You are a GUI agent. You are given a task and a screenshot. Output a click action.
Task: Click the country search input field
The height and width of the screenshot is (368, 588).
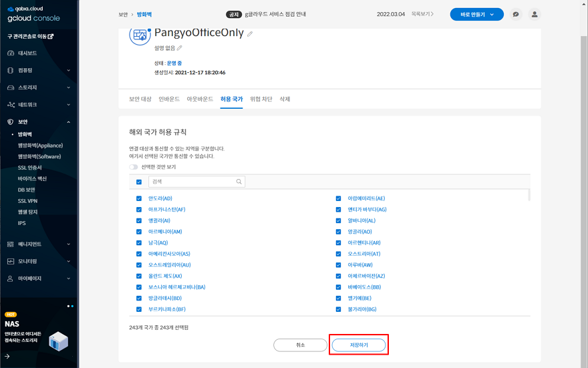(197, 182)
